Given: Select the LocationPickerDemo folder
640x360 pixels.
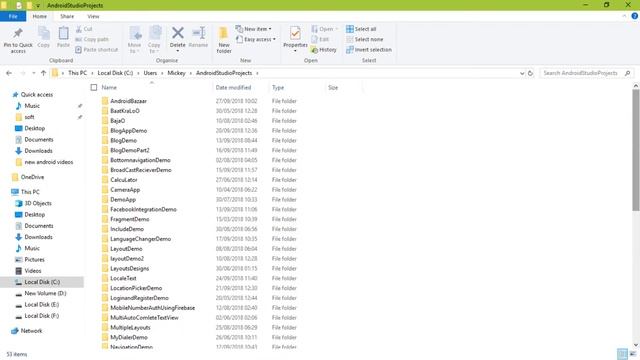Looking at the screenshot, I should click(x=136, y=288).
